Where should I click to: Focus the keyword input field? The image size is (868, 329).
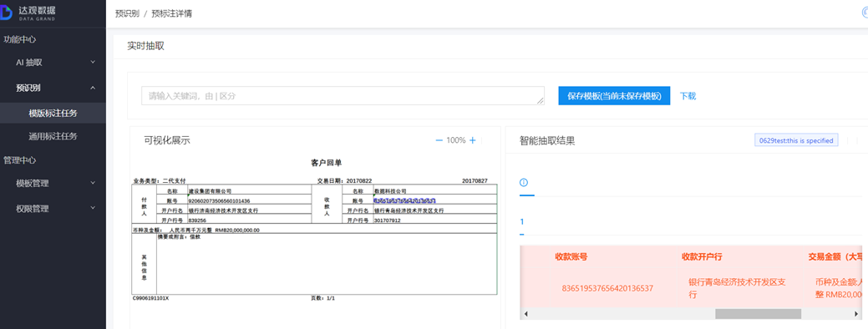coord(343,96)
